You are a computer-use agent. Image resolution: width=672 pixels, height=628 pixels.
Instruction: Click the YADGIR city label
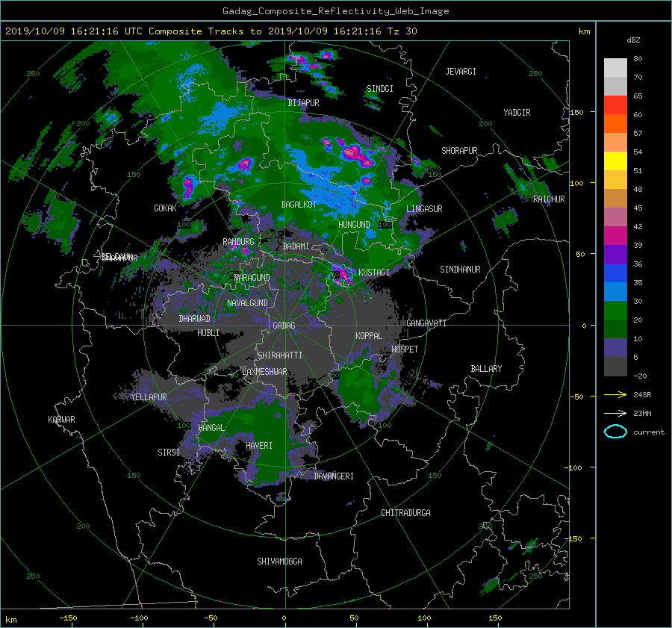[517, 113]
